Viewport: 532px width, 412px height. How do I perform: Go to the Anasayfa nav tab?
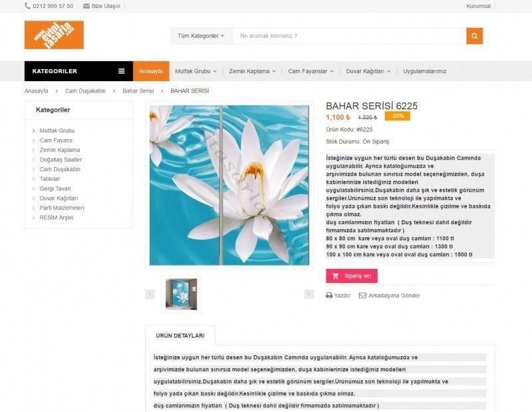151,71
